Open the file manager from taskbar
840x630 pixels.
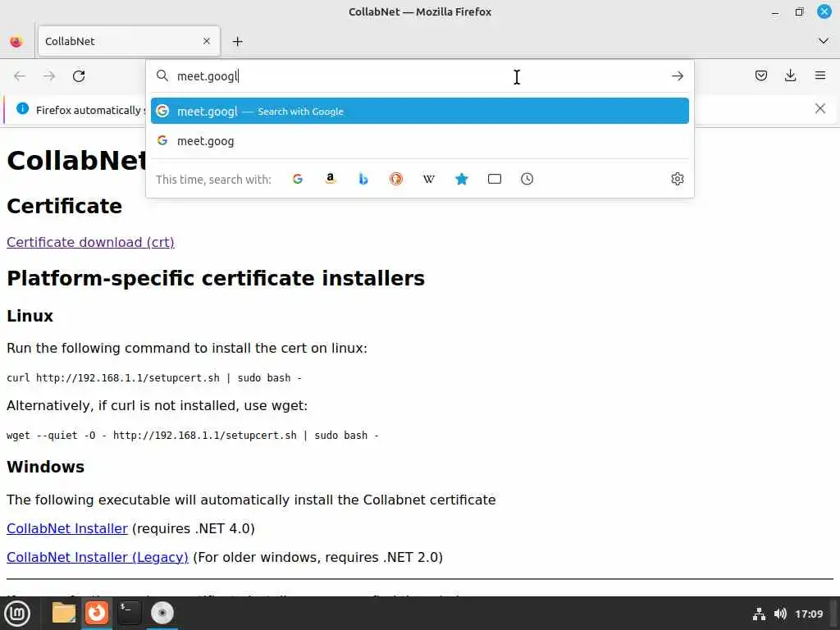pos(64,613)
